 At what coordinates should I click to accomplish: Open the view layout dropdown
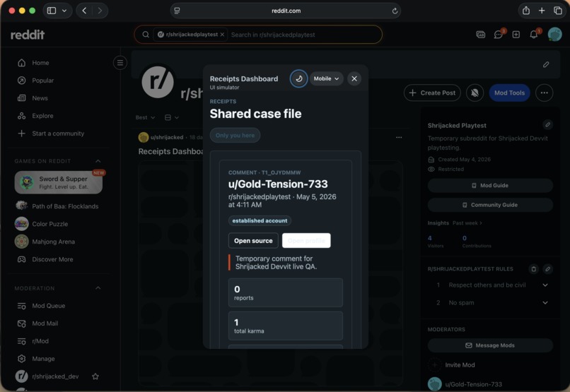pos(172,117)
